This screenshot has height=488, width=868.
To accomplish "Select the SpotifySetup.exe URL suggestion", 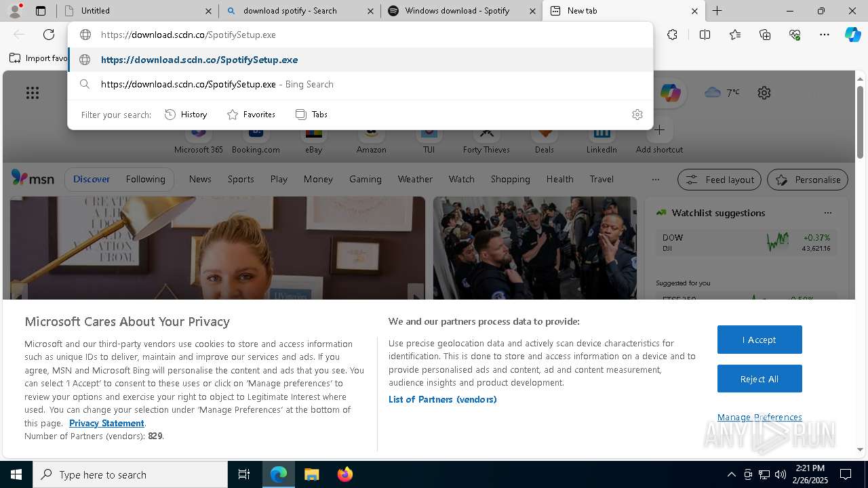I will click(x=360, y=60).
